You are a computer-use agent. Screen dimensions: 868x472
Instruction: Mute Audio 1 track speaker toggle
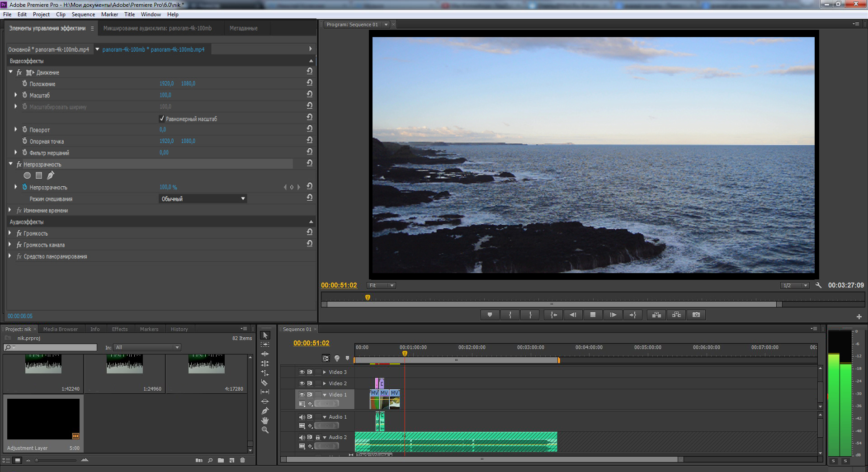click(302, 417)
